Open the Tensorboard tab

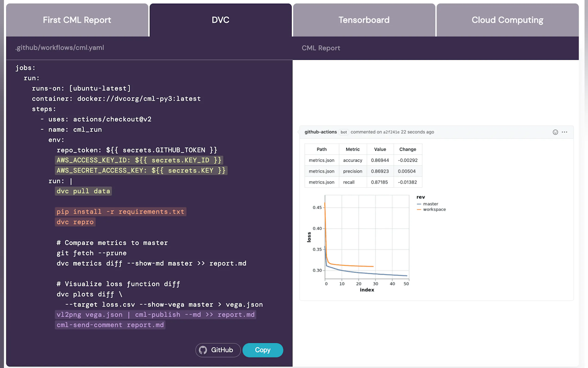coord(364,20)
